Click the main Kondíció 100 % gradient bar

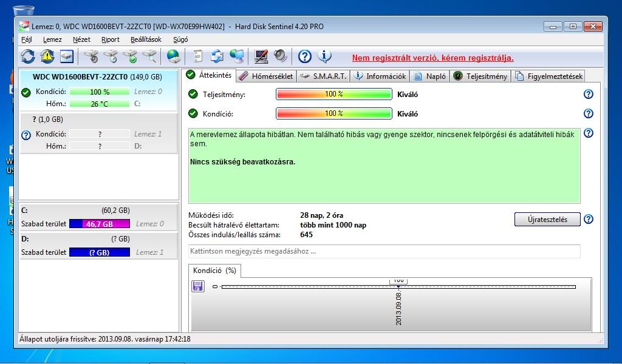pyautogui.click(x=334, y=113)
